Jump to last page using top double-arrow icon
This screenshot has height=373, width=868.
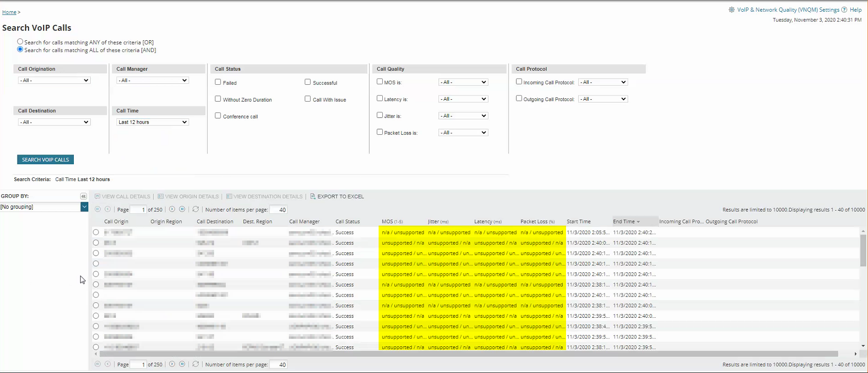click(x=182, y=209)
